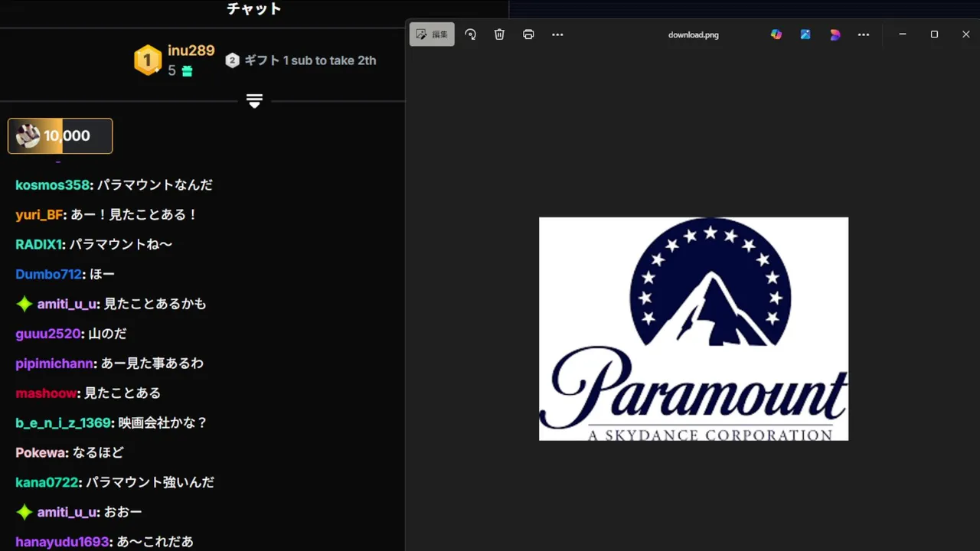
Task: Delete the image with the trash icon
Action: click(x=499, y=34)
